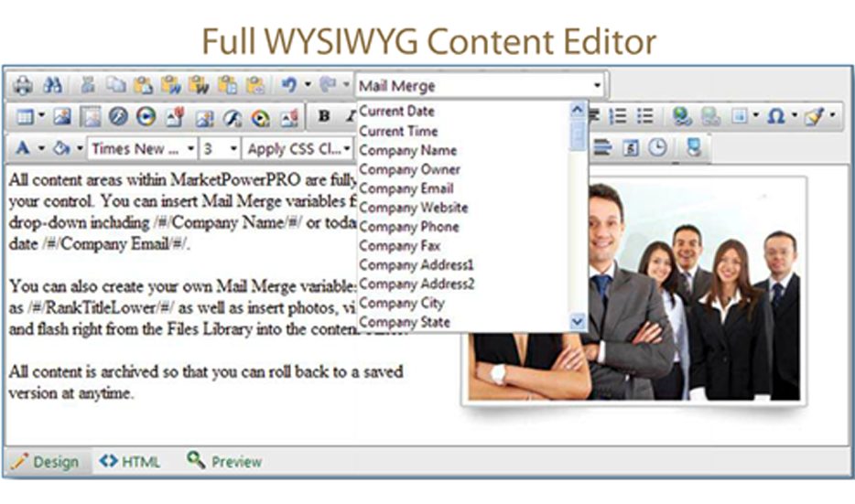Open the Times New font name dropdown
This screenshot has height=504, width=855.
coord(142,148)
